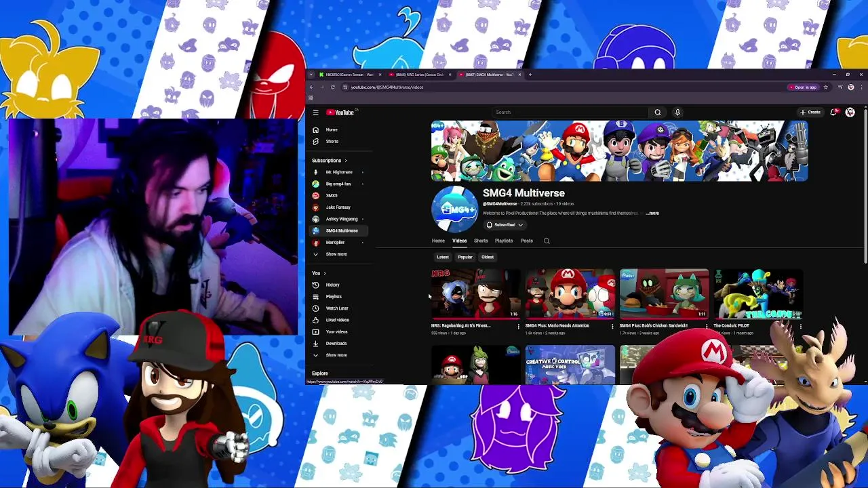Expand Show more under You section

(336, 355)
